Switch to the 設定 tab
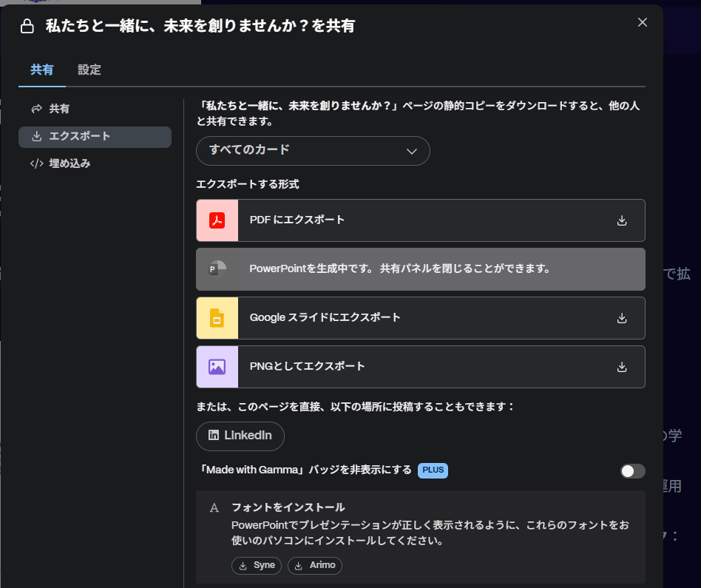 [89, 70]
